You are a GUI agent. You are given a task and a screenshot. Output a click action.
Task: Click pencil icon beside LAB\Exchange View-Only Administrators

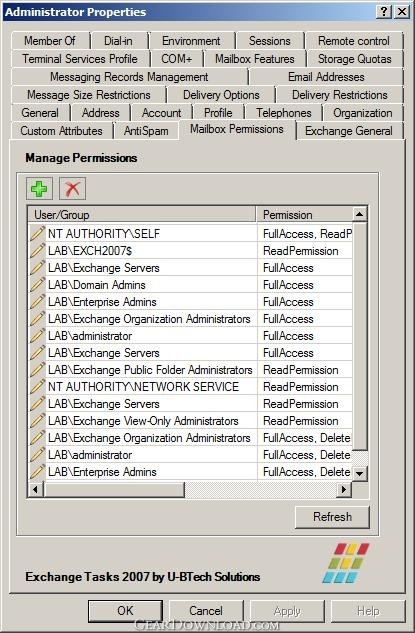pos(37,420)
